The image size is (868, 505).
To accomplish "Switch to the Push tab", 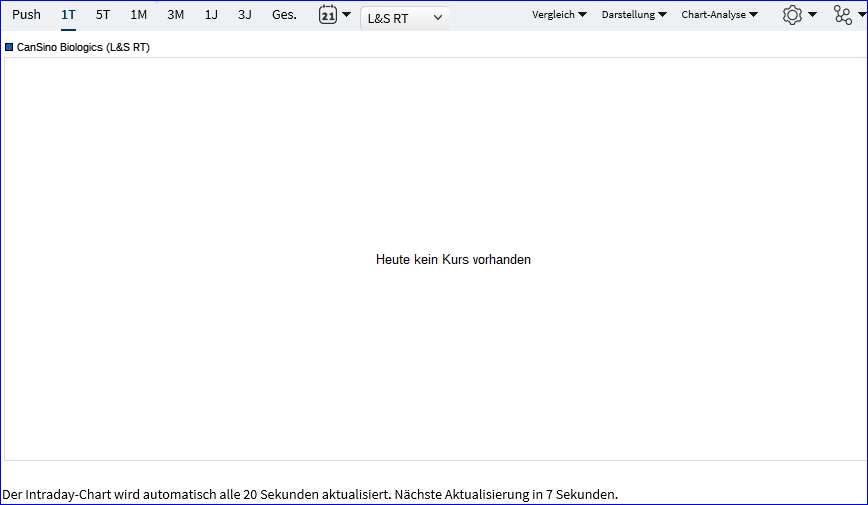I will click(27, 15).
